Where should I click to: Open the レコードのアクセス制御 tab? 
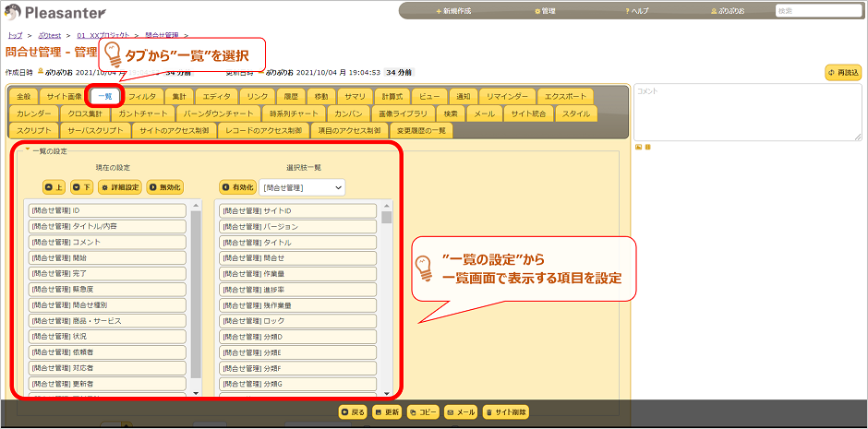[x=263, y=130]
